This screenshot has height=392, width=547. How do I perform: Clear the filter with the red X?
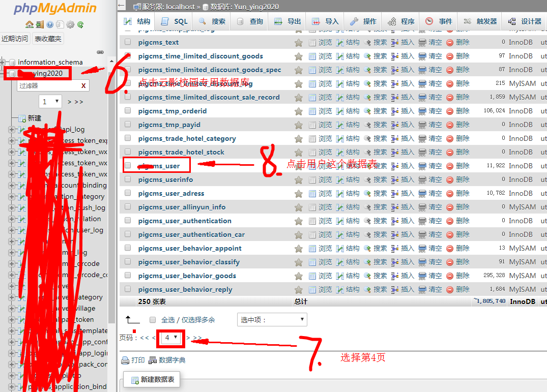(x=83, y=86)
